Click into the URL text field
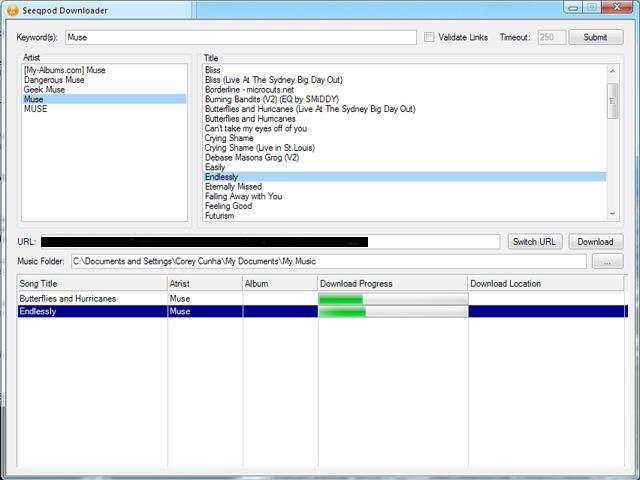 coord(270,242)
